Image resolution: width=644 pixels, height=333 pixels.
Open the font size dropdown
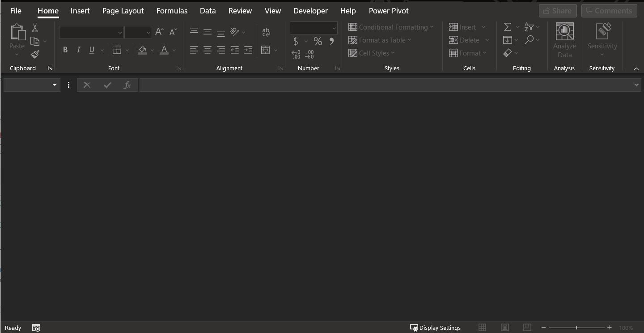point(148,33)
